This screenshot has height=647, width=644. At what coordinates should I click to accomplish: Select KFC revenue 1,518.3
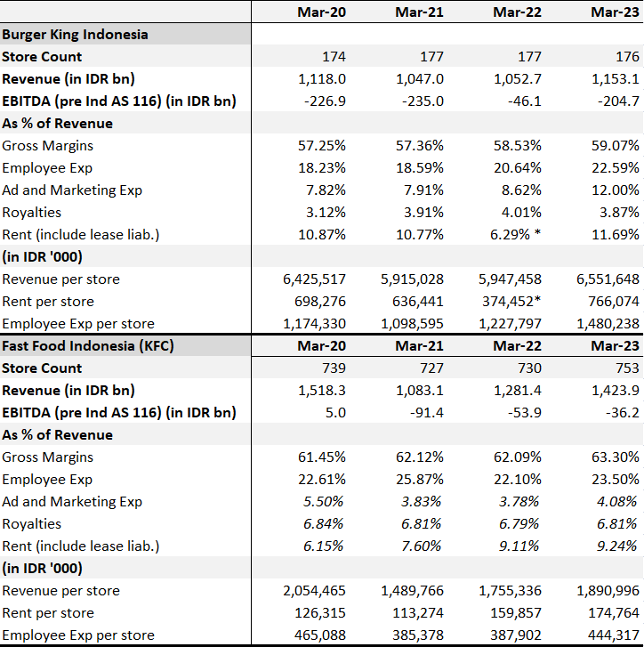(x=322, y=391)
